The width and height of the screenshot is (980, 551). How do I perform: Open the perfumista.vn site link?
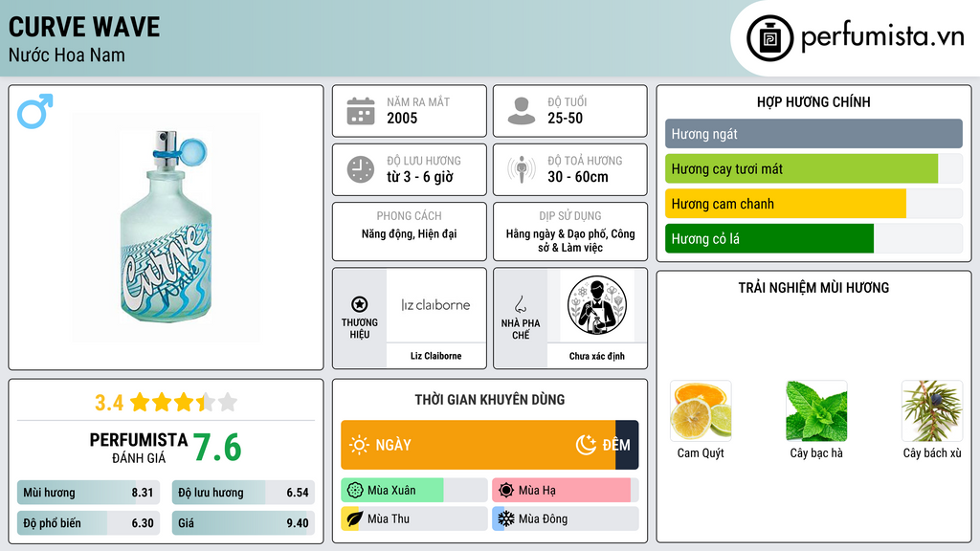coord(882,37)
